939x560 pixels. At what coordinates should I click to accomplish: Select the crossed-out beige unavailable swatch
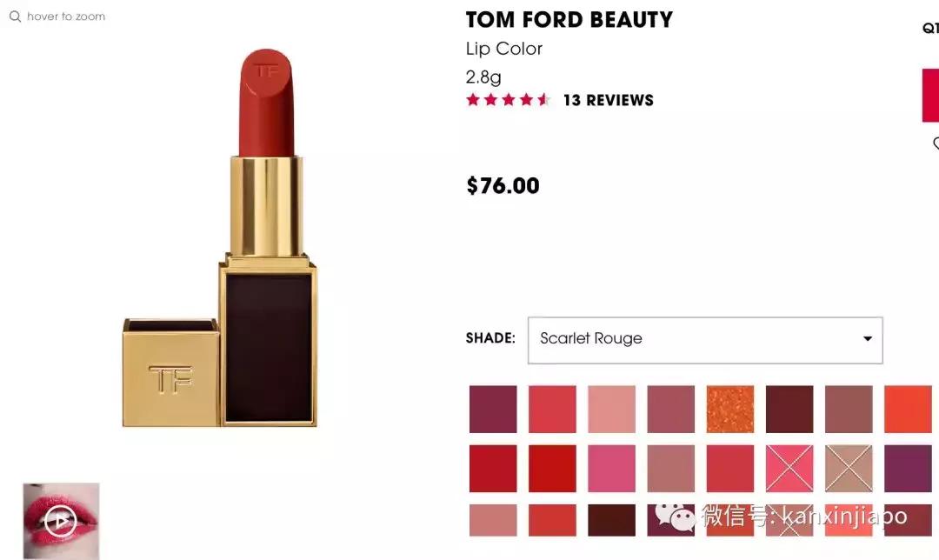pos(849,469)
